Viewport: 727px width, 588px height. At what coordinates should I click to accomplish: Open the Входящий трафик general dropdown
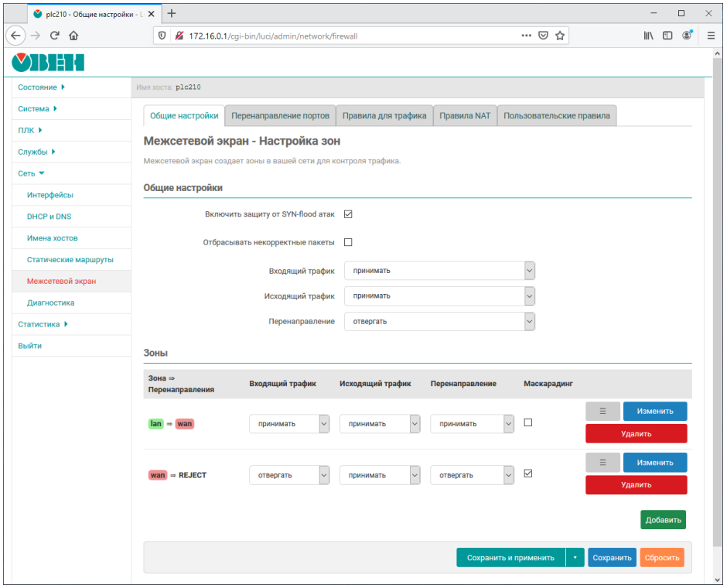click(439, 271)
